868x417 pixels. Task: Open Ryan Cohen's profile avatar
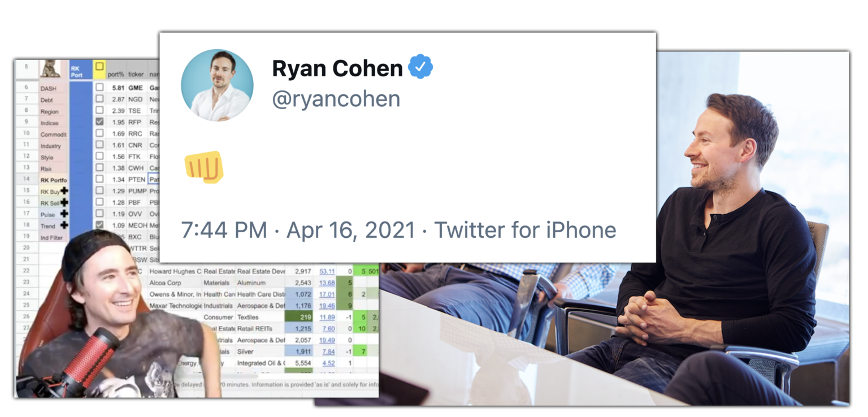(217, 86)
